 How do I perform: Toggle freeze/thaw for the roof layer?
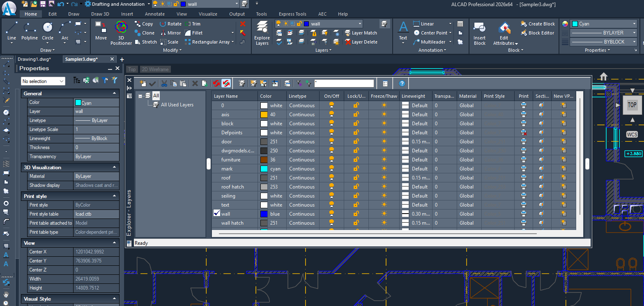384,178
